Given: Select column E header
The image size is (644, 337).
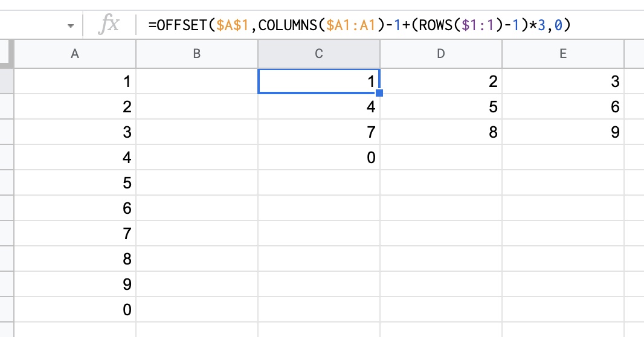Looking at the screenshot, I should pos(562,54).
